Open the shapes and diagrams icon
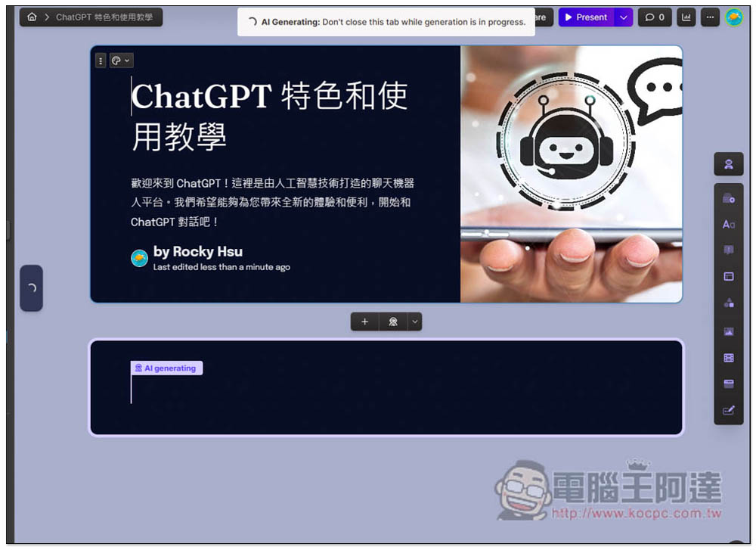 click(728, 303)
